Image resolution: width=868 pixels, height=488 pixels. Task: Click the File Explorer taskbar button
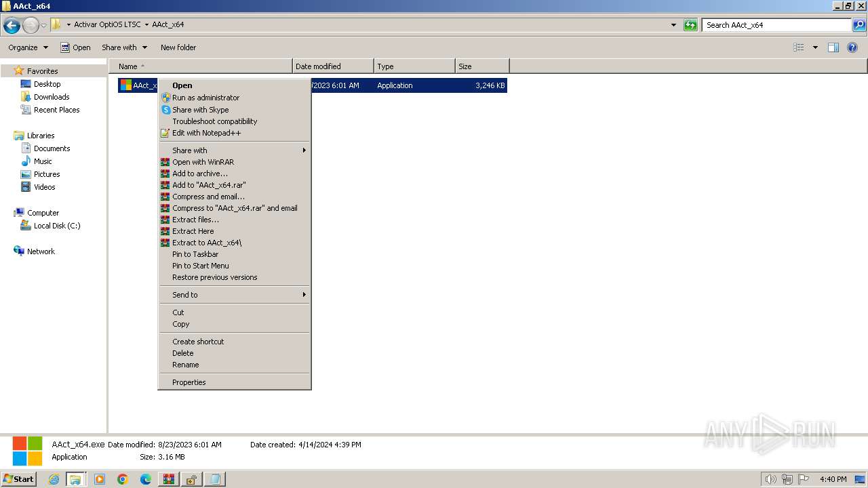(x=76, y=479)
